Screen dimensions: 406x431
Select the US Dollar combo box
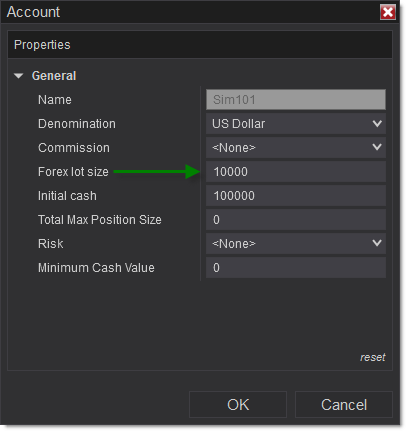click(x=296, y=124)
